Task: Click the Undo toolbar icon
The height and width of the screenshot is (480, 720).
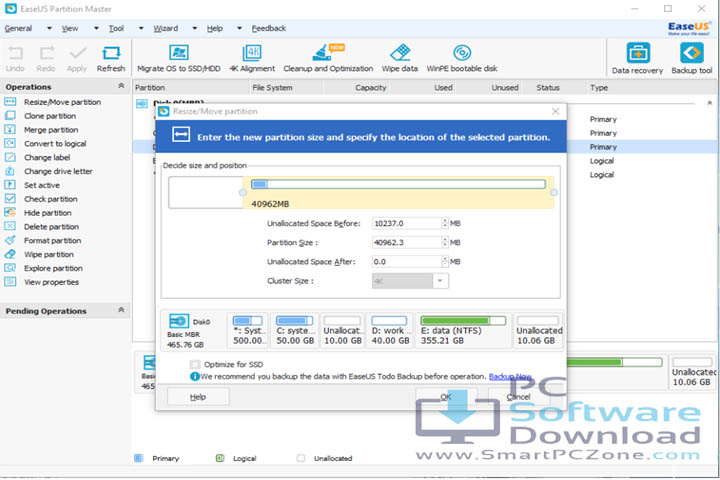Action: pyautogui.click(x=15, y=58)
